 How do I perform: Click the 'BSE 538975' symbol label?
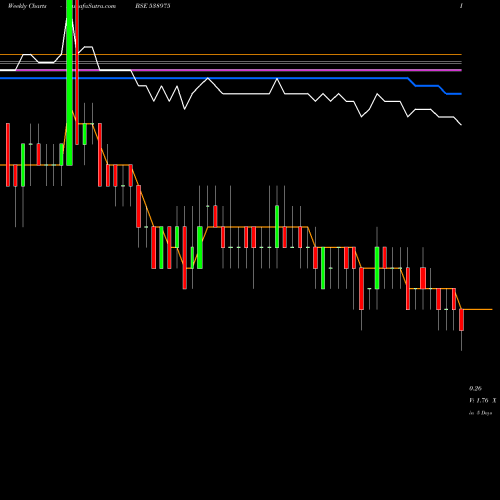153,6
